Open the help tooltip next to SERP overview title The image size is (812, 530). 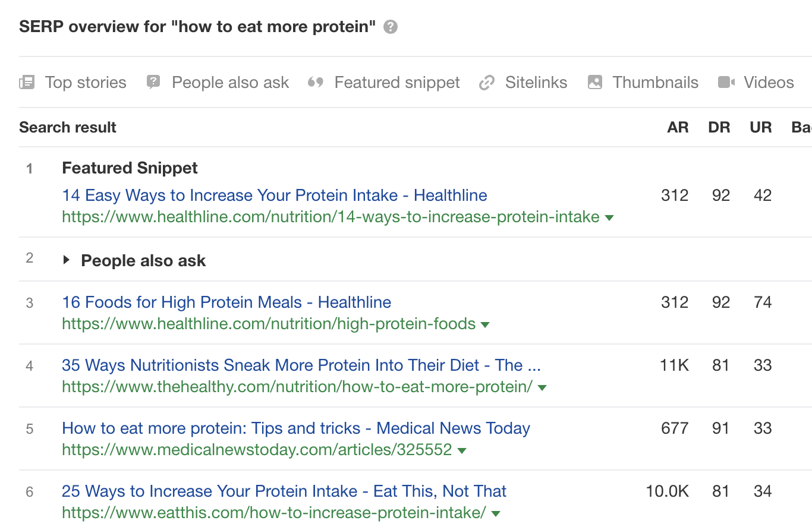(x=390, y=27)
